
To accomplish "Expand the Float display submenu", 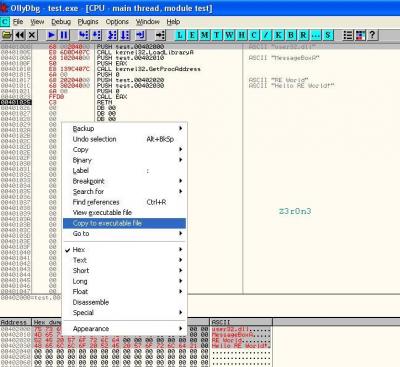I will 124,291.
